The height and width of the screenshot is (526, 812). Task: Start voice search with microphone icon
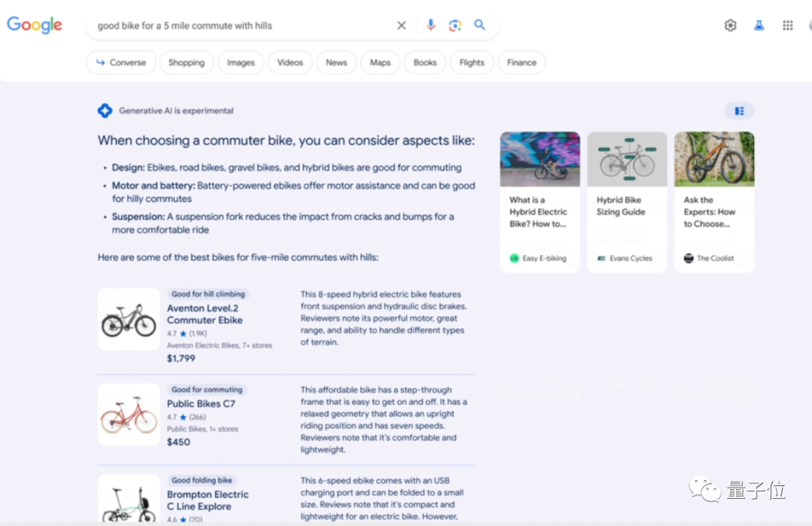(430, 25)
